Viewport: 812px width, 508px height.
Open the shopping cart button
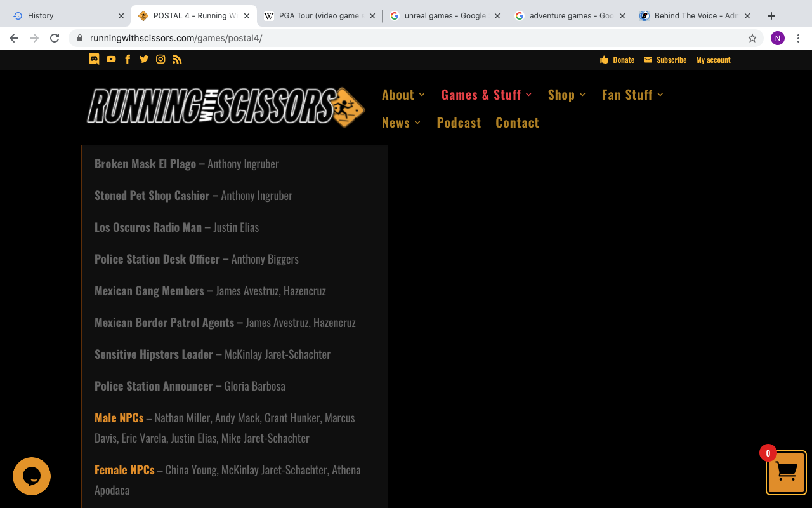pyautogui.click(x=786, y=472)
